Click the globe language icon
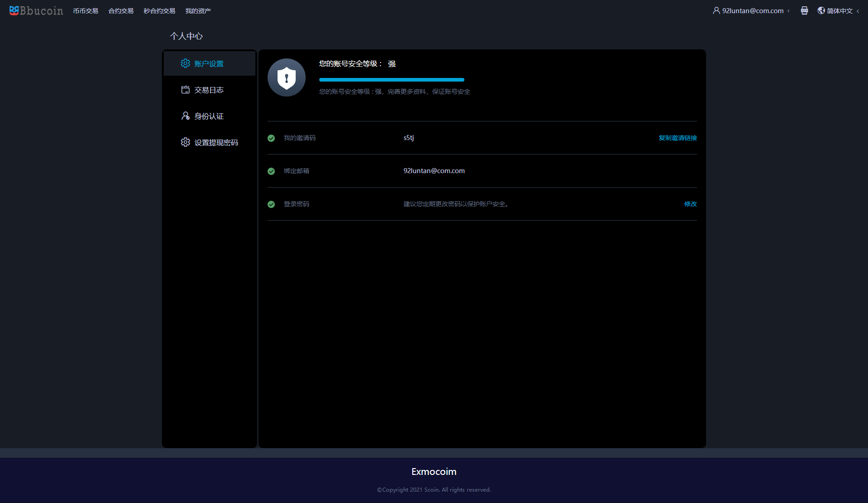868x503 pixels. point(821,10)
